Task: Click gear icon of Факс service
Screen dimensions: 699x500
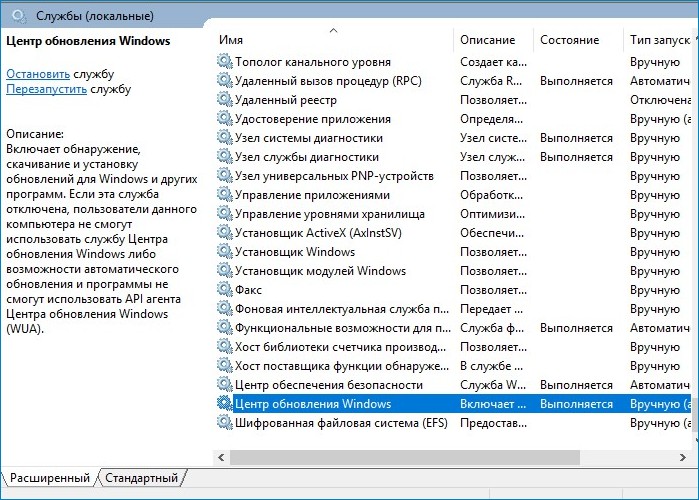Action: coord(224,290)
